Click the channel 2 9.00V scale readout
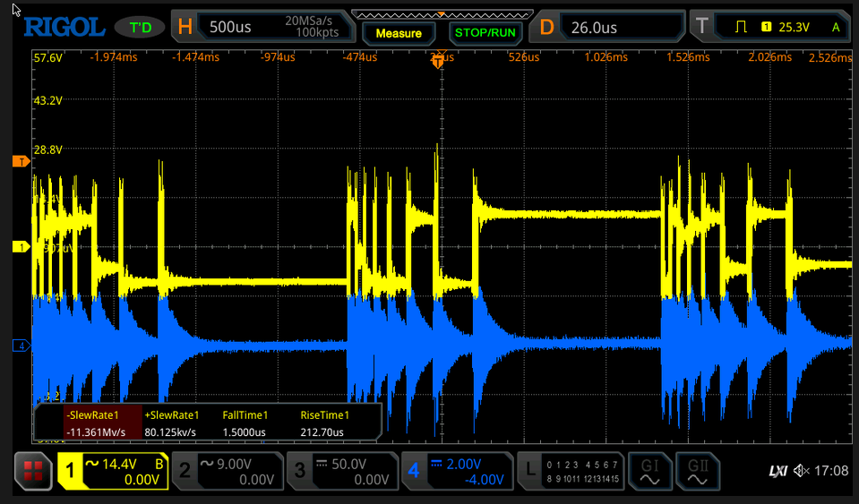This screenshot has height=504, width=859. [234, 464]
